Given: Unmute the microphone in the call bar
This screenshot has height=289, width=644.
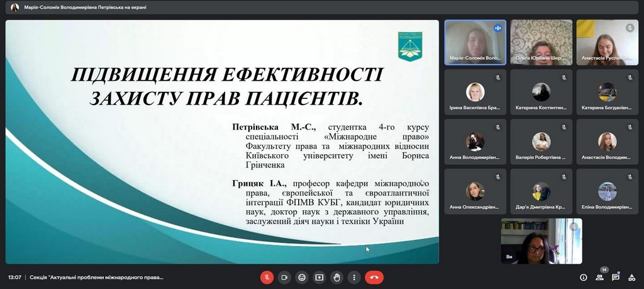Looking at the screenshot, I should click(267, 277).
